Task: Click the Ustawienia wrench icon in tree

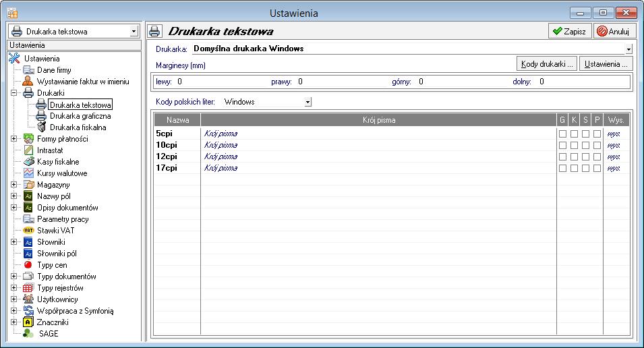Action: [14, 59]
